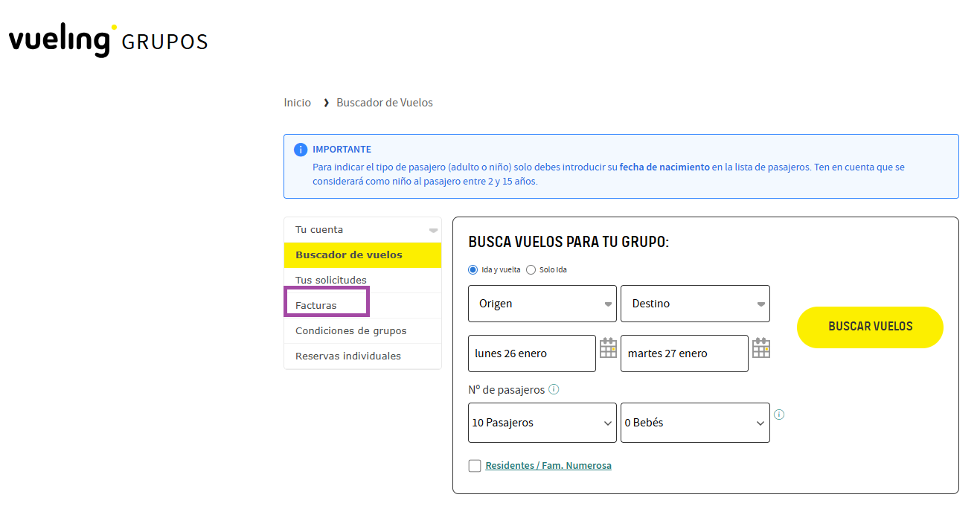Click info icon next to Nº de pasajeros

554,389
